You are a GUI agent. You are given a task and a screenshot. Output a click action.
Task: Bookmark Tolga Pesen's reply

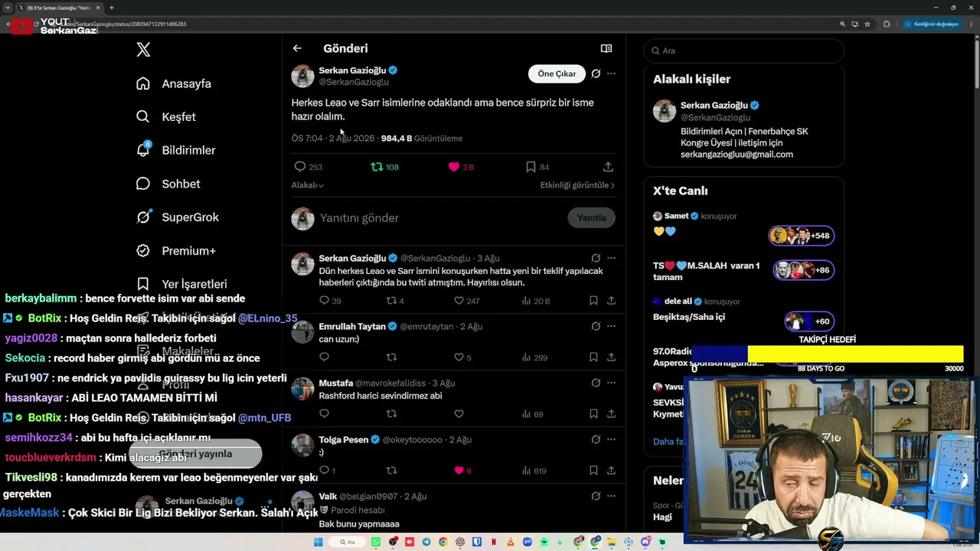(x=593, y=471)
